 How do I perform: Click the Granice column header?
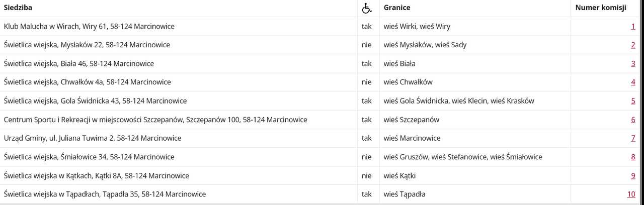(x=397, y=8)
